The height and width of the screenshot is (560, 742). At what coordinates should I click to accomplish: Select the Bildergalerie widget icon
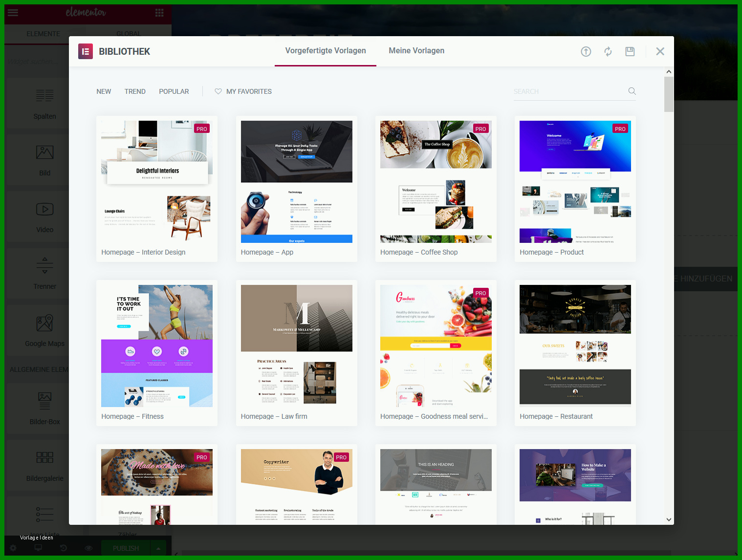pos(44,457)
